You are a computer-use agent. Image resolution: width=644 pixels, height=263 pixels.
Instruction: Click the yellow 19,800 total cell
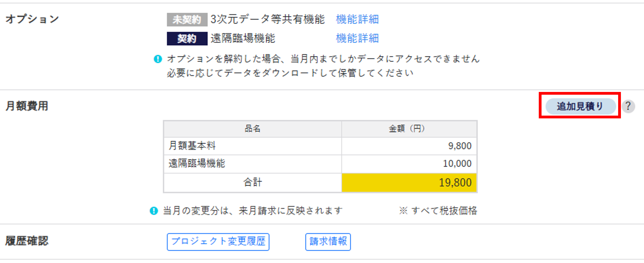tap(409, 183)
